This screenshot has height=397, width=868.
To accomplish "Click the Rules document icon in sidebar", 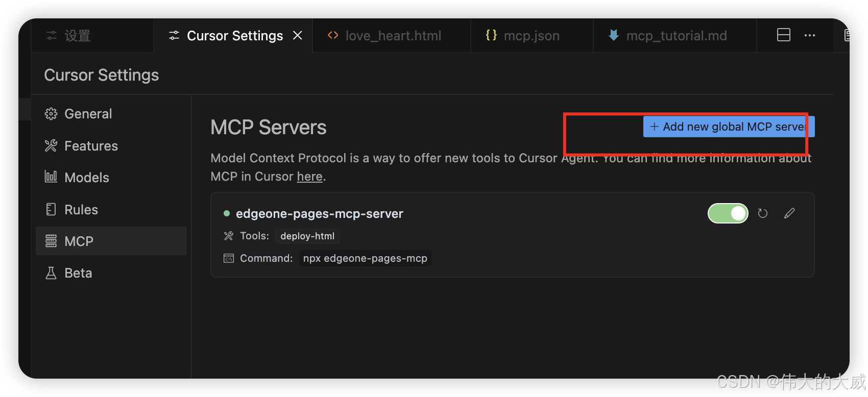I will tap(51, 209).
